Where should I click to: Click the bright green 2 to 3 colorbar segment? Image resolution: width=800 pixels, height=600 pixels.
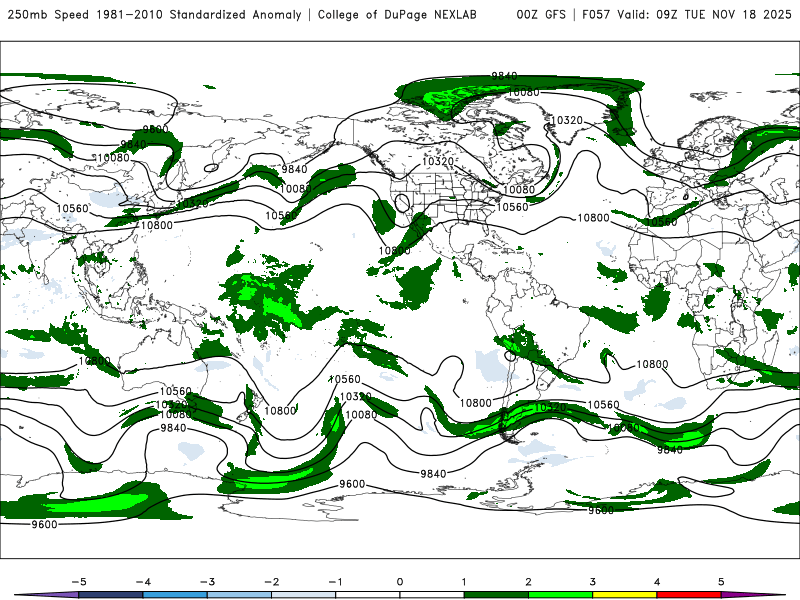tap(560, 595)
